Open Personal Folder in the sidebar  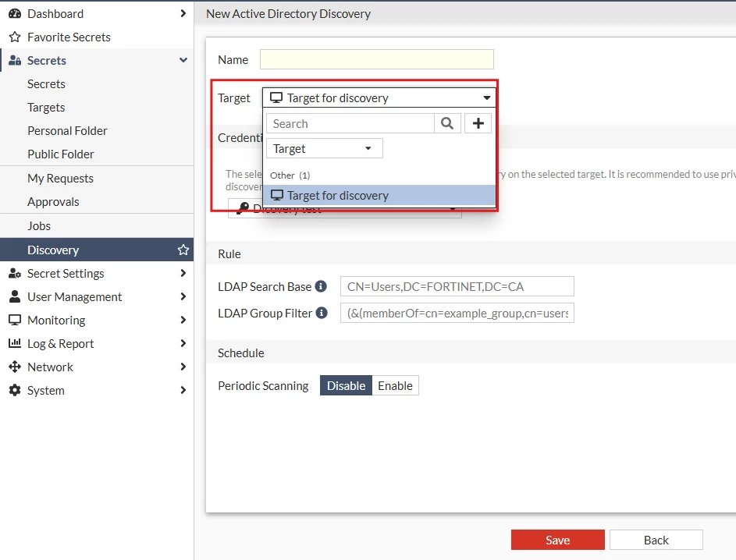click(67, 131)
